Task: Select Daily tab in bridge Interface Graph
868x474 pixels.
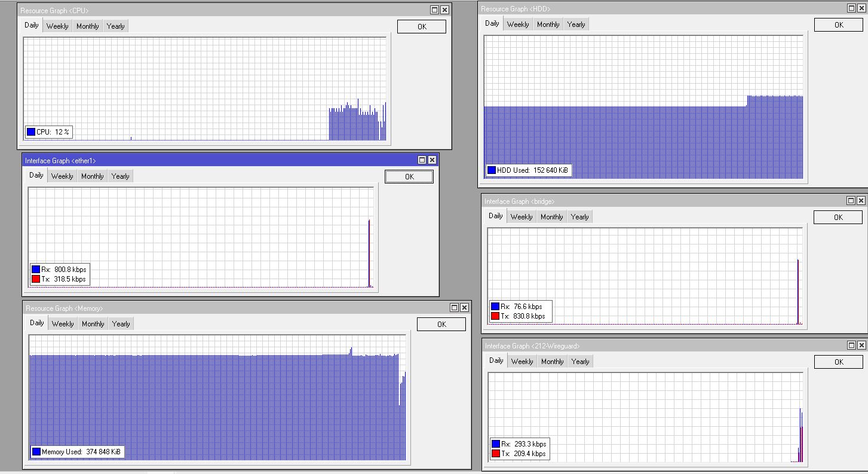Action: (496, 216)
